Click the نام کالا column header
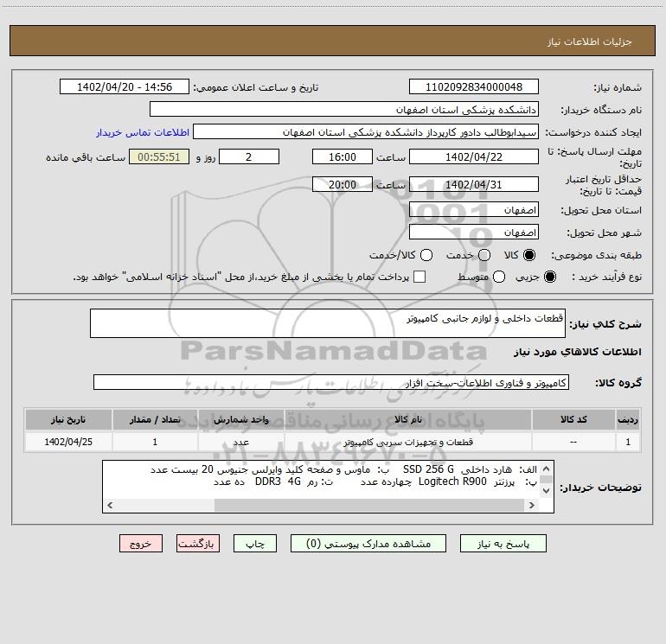The width and height of the screenshot is (666, 644). pyautogui.click(x=407, y=419)
